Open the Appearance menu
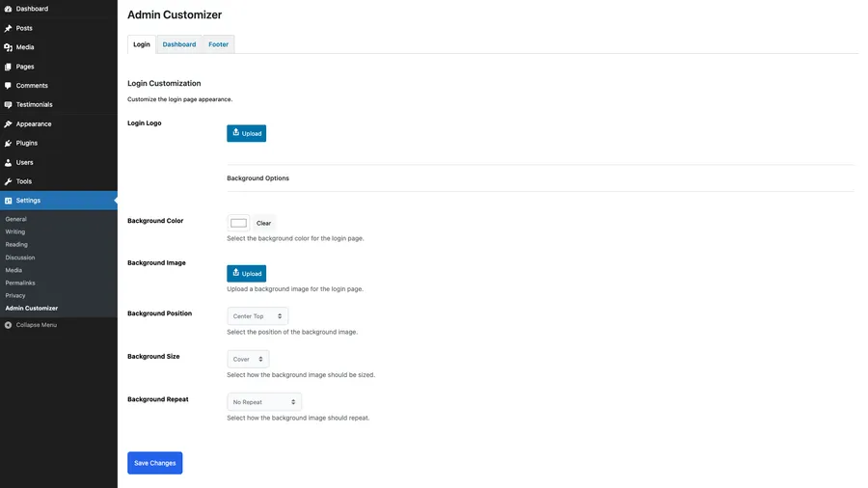868x488 pixels. 59,124
